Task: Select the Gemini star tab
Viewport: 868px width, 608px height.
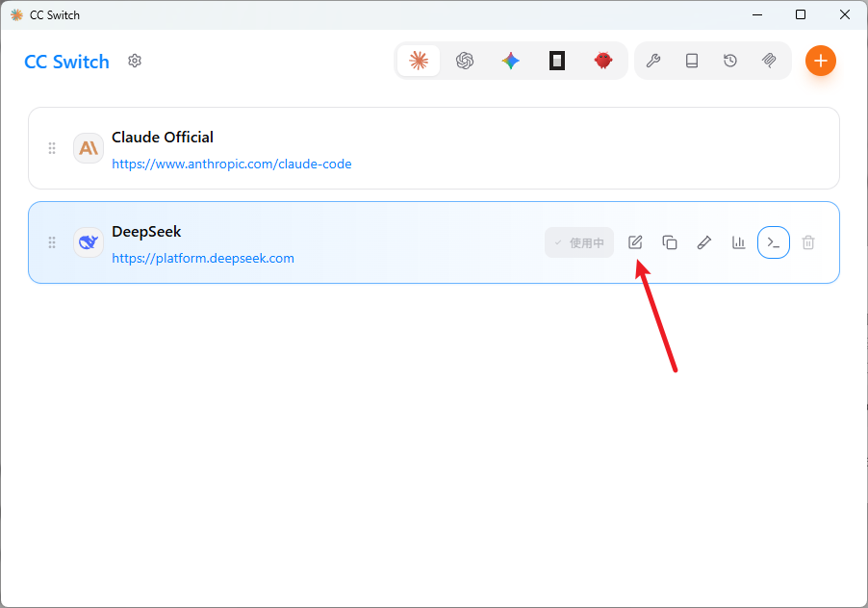Action: (510, 61)
